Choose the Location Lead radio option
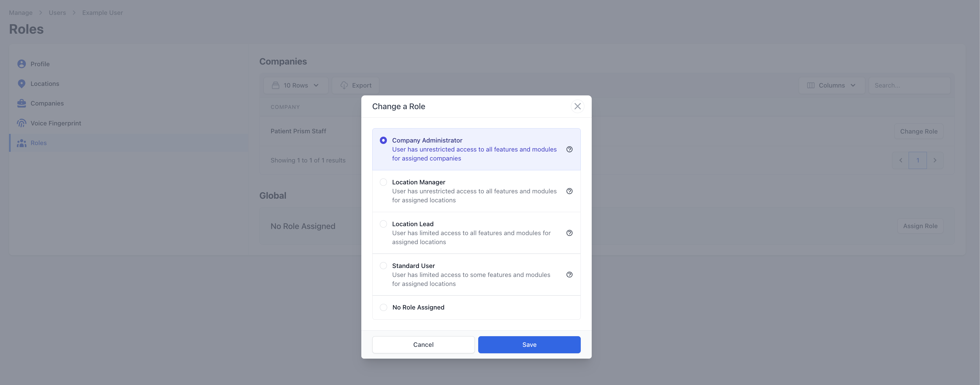This screenshot has width=980, height=385. tap(383, 224)
